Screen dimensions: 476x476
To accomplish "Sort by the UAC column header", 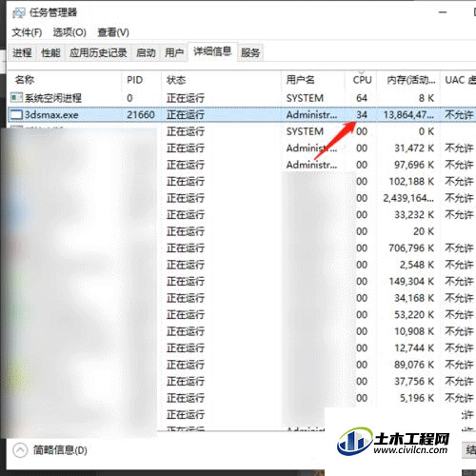I will coord(459,80).
